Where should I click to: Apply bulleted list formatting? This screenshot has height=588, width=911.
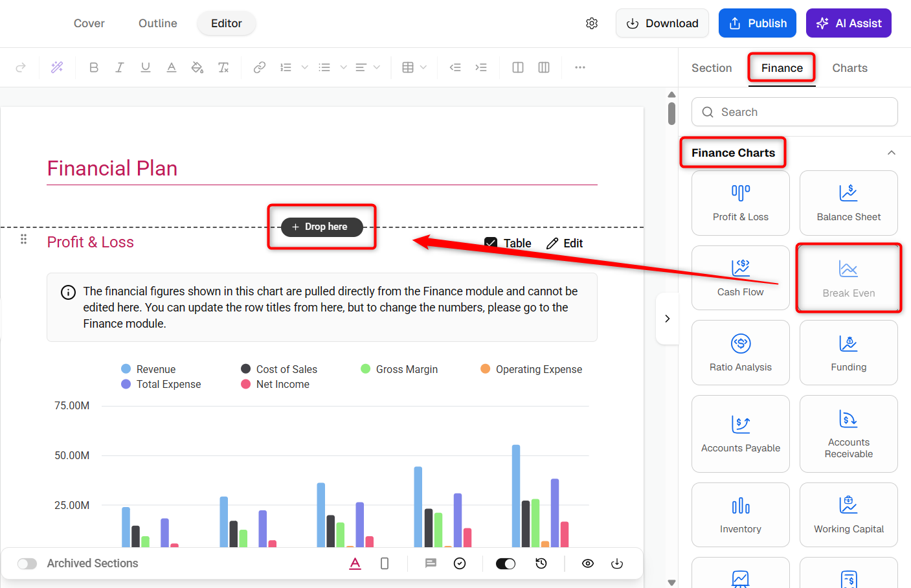324,67
